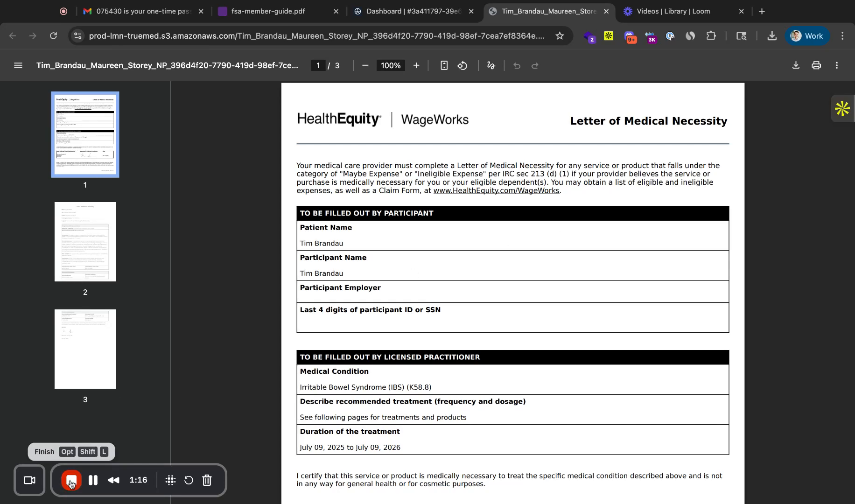Click the PDF download icon
This screenshot has height=504, width=855.
click(x=796, y=65)
